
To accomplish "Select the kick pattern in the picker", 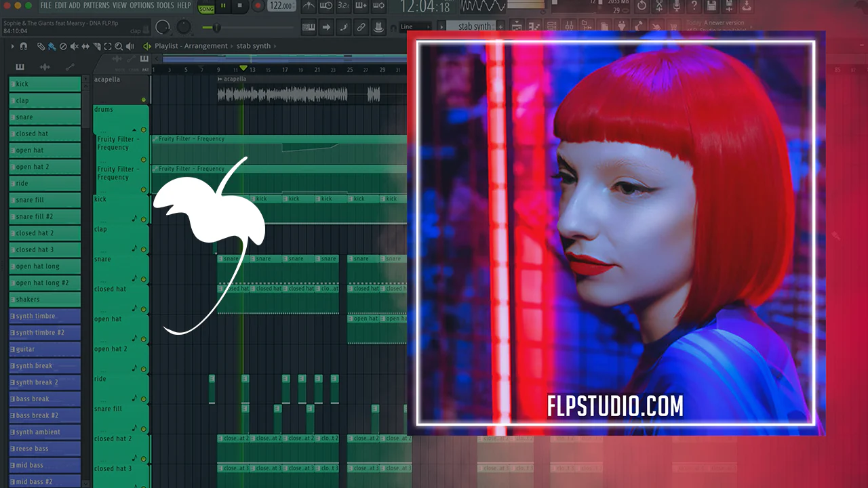I will pos(45,84).
